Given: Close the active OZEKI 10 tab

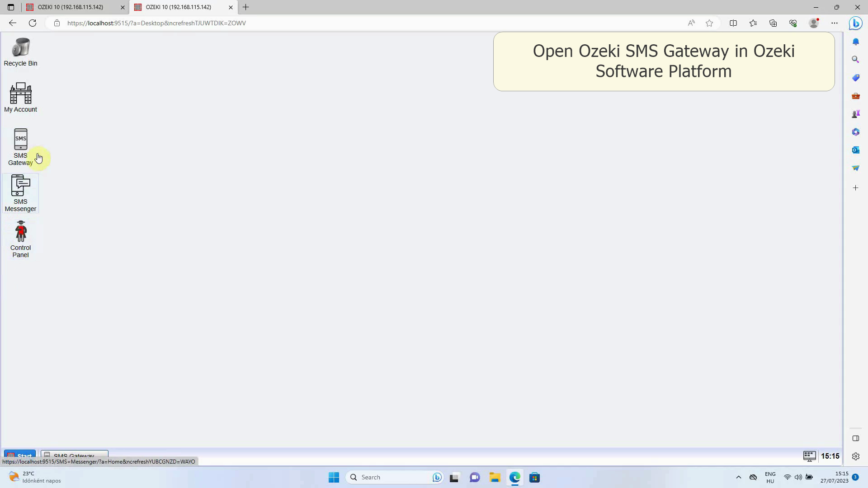Looking at the screenshot, I should click(231, 7).
